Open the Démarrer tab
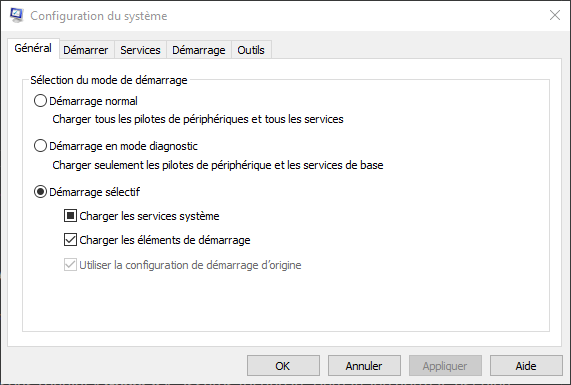 (x=86, y=50)
